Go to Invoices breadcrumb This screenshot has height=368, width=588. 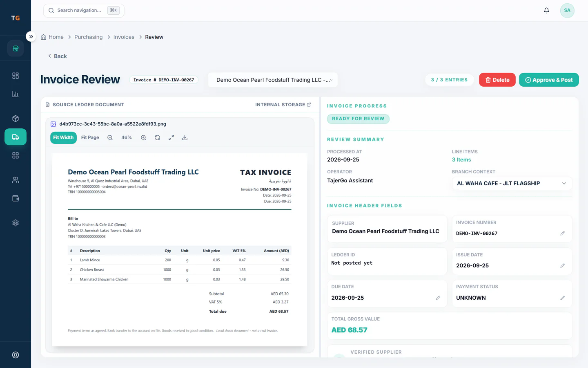tap(124, 37)
